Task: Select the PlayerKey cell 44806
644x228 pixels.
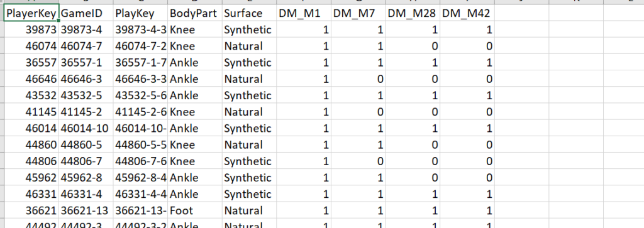Action: tap(31, 161)
